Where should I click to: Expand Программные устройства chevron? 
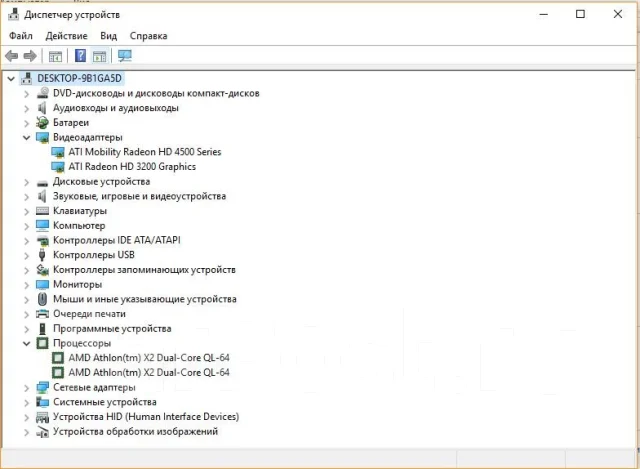(x=27, y=329)
